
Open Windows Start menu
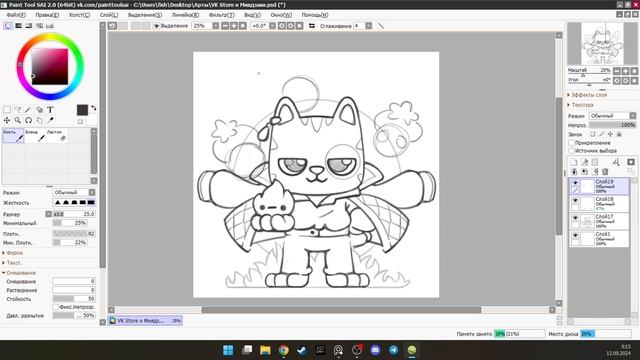(228, 350)
